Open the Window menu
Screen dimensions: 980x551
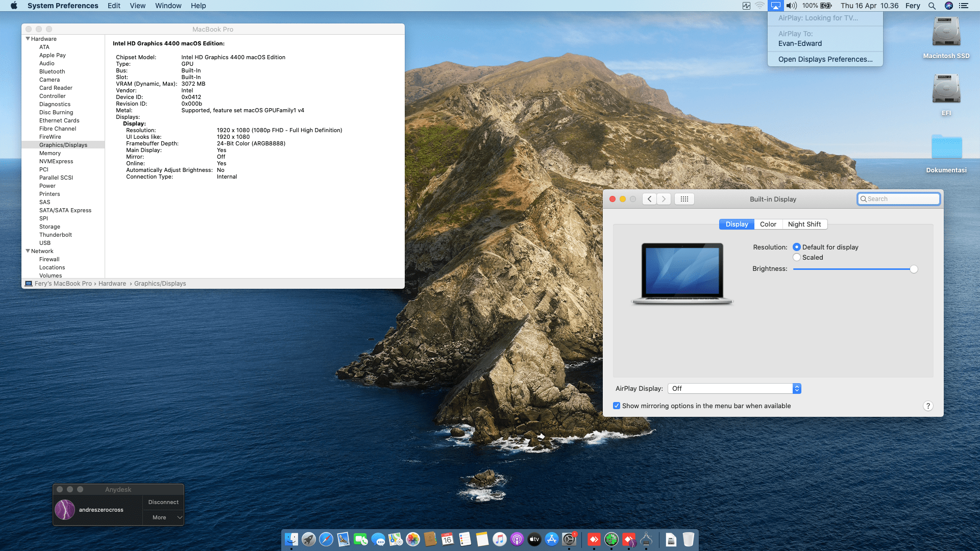point(168,6)
